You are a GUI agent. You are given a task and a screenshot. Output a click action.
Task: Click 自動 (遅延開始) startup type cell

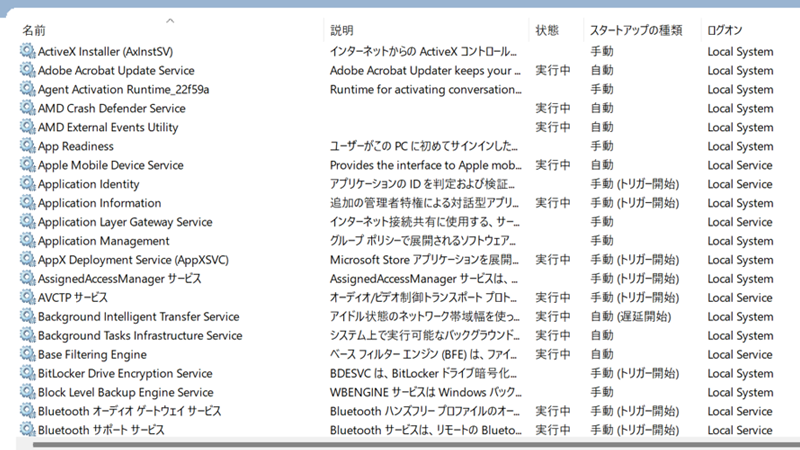point(631,316)
